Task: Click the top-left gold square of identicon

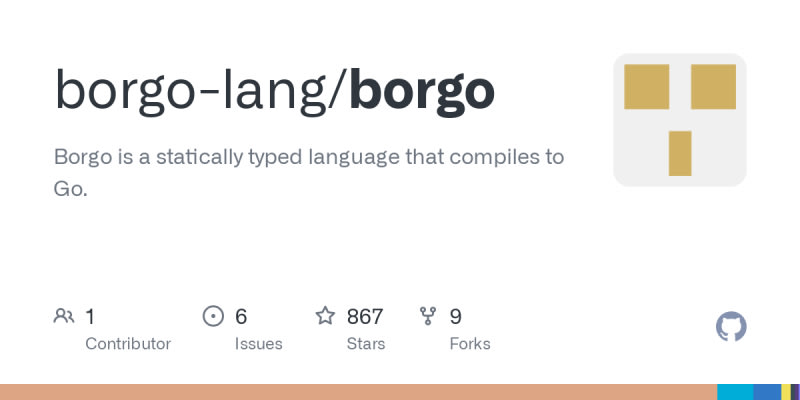Action: (646, 87)
